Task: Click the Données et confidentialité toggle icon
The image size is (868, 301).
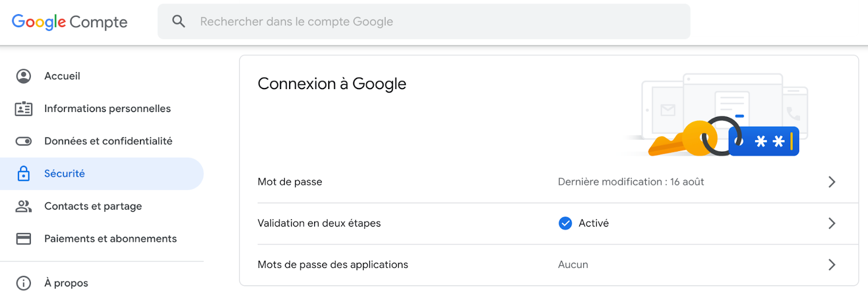Action: coord(23,141)
